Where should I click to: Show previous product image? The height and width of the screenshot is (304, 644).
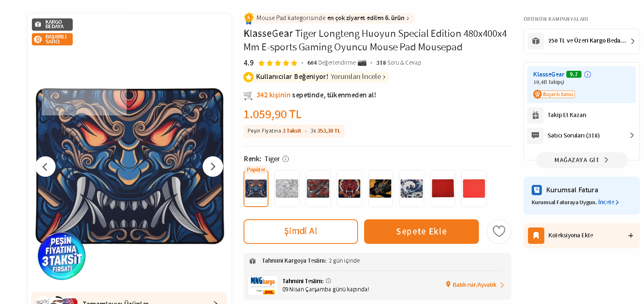click(x=45, y=167)
